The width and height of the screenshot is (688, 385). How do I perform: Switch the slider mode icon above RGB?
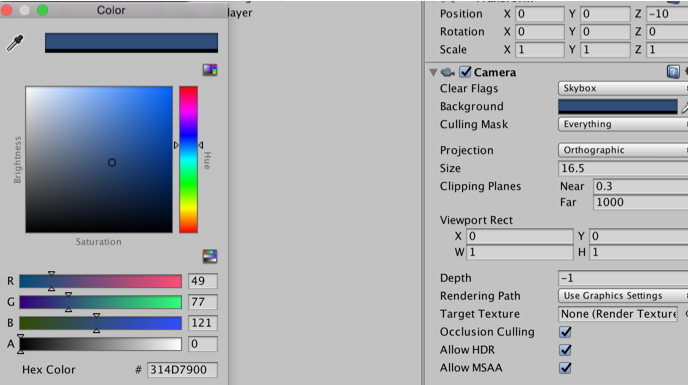tap(210, 256)
